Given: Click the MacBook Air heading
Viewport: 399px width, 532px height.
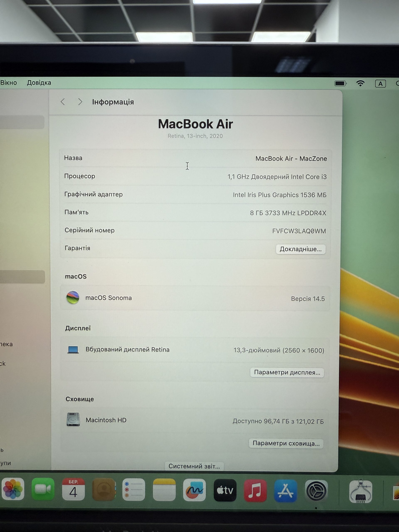Looking at the screenshot, I should click(x=195, y=124).
